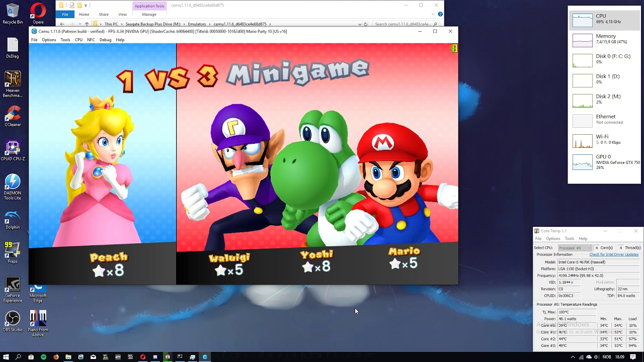Open the DxDiag file on desktop

13,48
